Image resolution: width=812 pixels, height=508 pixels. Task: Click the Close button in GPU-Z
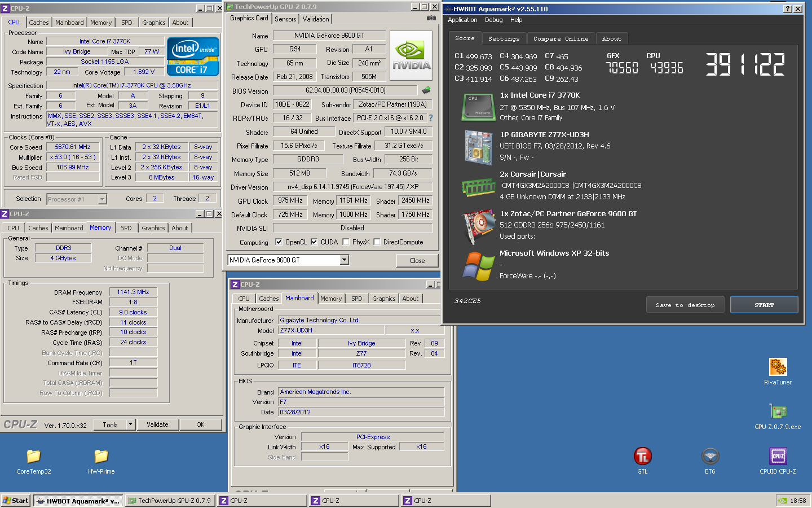click(x=417, y=260)
